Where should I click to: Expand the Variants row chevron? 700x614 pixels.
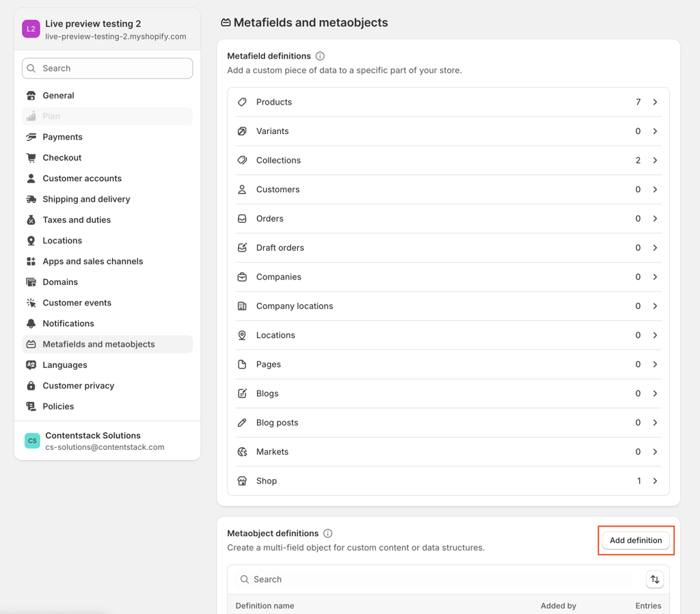pos(655,131)
